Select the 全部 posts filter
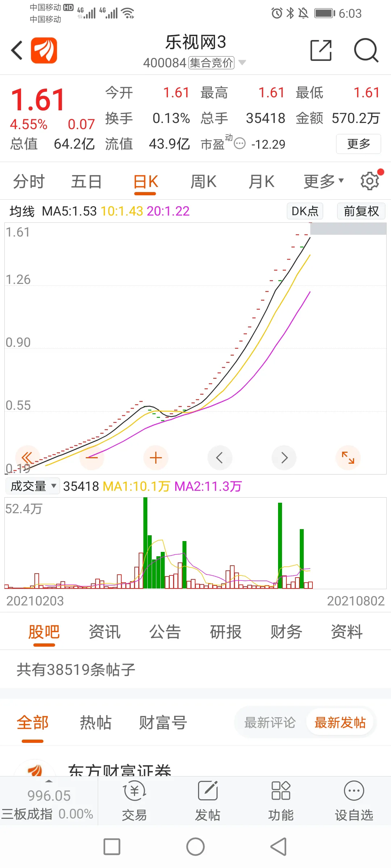391x868 pixels. coord(33,723)
